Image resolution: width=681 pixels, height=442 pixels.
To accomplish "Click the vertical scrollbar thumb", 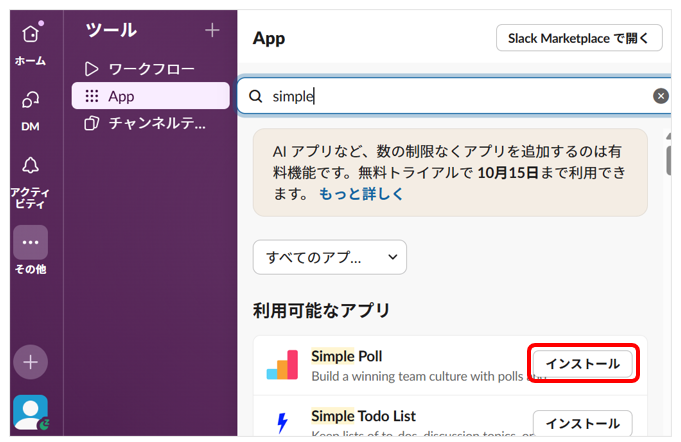I will (669, 160).
